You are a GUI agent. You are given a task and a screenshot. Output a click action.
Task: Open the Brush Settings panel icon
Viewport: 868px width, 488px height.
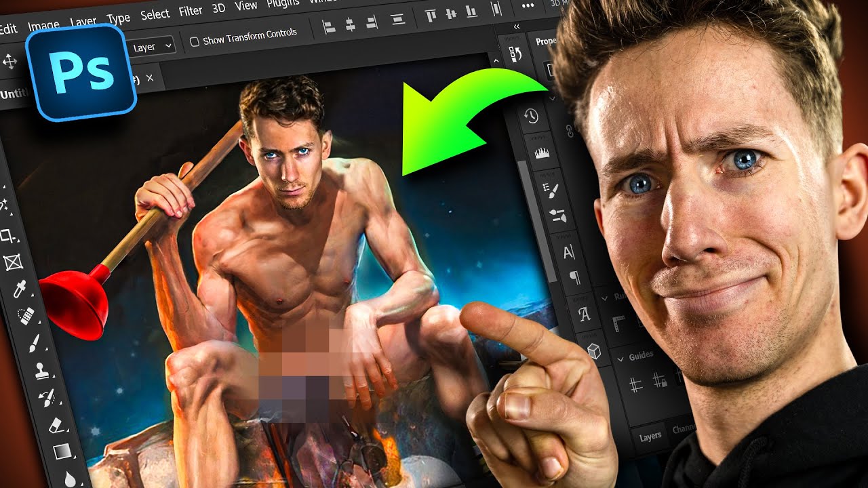point(550,190)
